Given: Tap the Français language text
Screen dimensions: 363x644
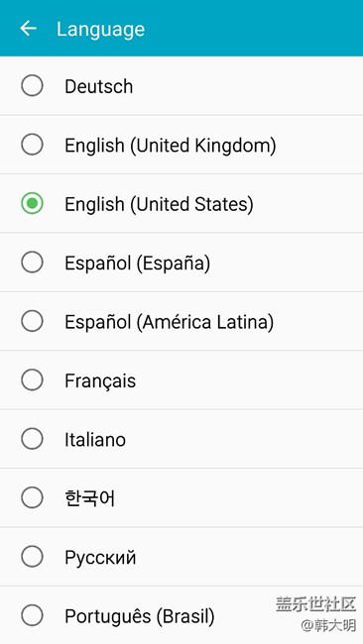Looking at the screenshot, I should point(100,381).
